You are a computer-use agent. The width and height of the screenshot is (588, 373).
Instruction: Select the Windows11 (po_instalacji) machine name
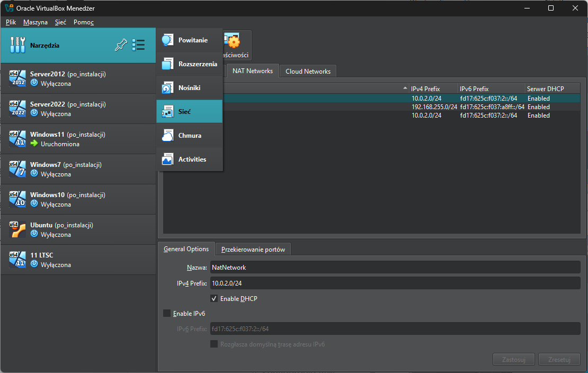pyautogui.click(x=67, y=135)
